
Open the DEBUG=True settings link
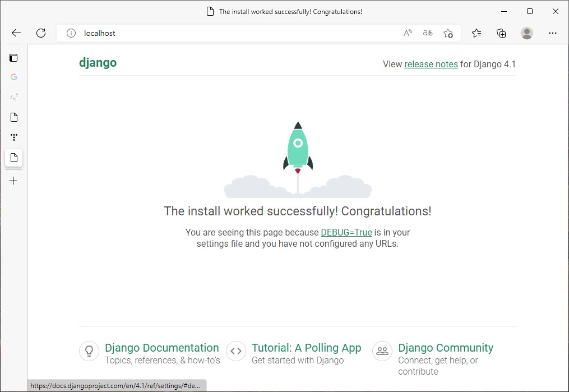pos(346,232)
